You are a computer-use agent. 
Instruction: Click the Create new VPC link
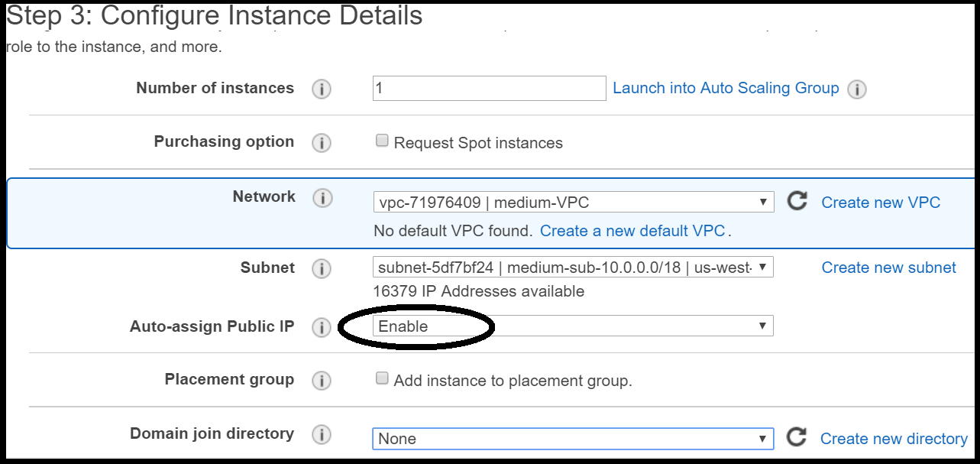[881, 203]
